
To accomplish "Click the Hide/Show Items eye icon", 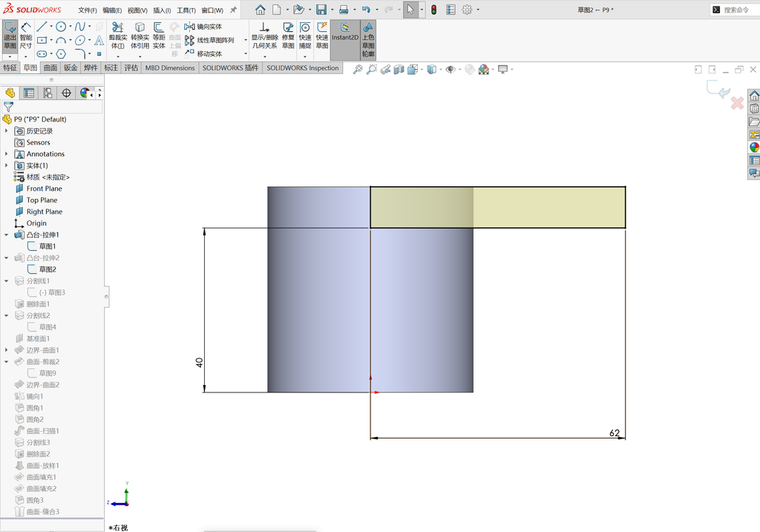I will pyautogui.click(x=451, y=69).
